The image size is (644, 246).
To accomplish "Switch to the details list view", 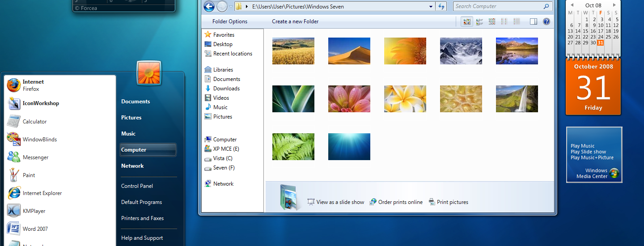I will pos(517,21).
